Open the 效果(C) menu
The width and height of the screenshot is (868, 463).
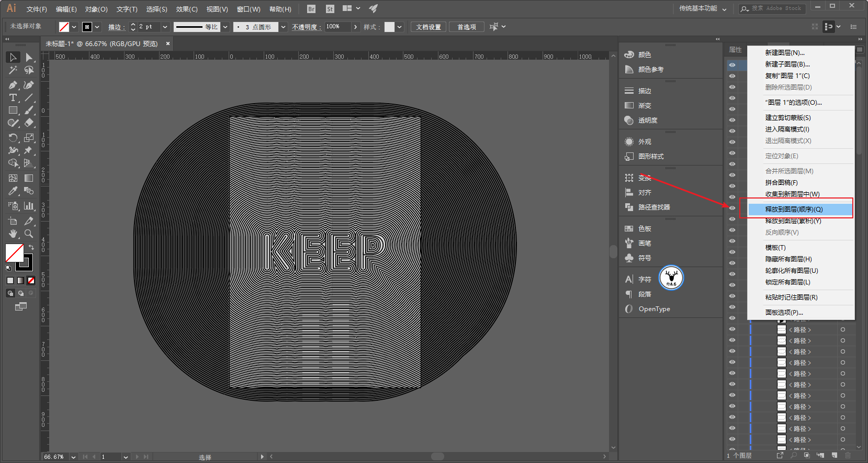coord(187,9)
